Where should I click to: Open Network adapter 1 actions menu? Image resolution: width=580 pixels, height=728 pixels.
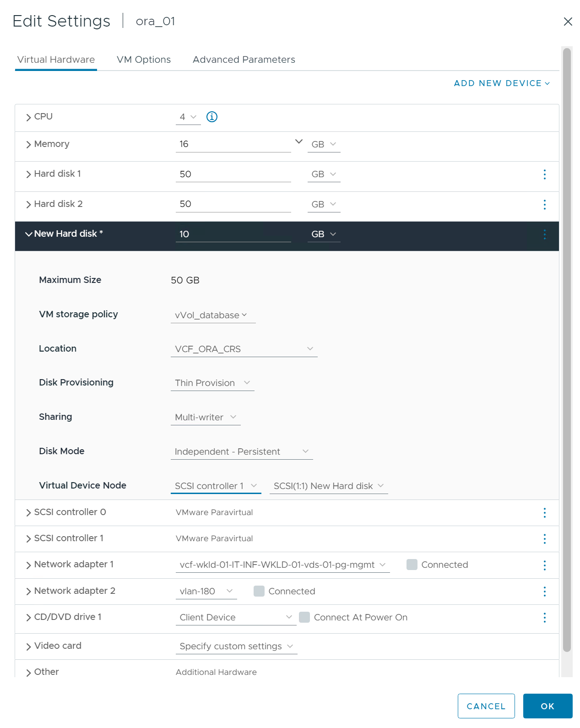click(x=544, y=565)
